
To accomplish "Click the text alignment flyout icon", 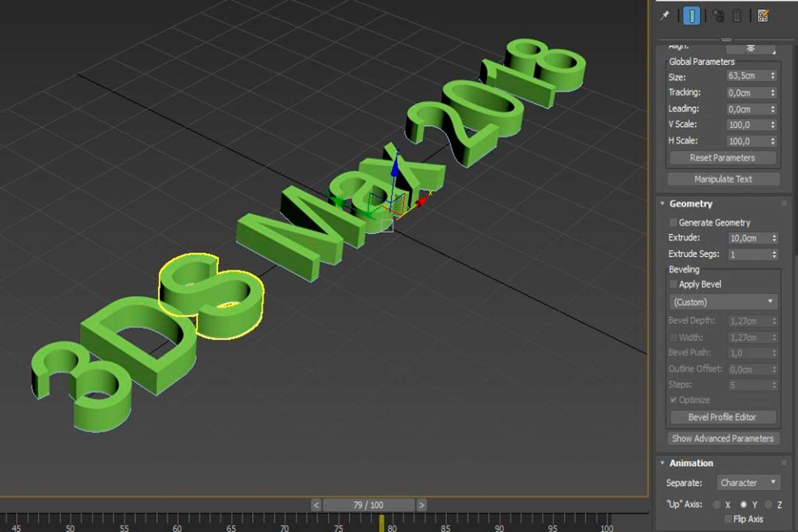I will pos(751,48).
